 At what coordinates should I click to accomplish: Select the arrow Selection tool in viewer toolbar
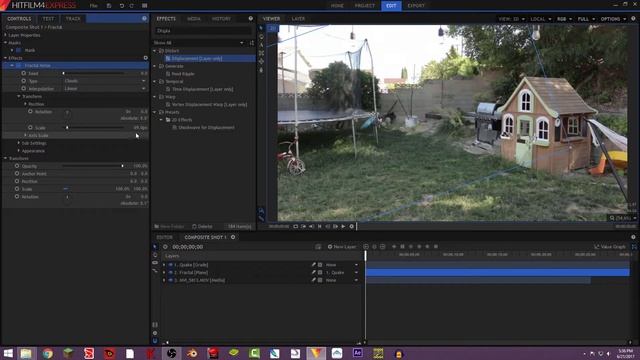[261, 28]
